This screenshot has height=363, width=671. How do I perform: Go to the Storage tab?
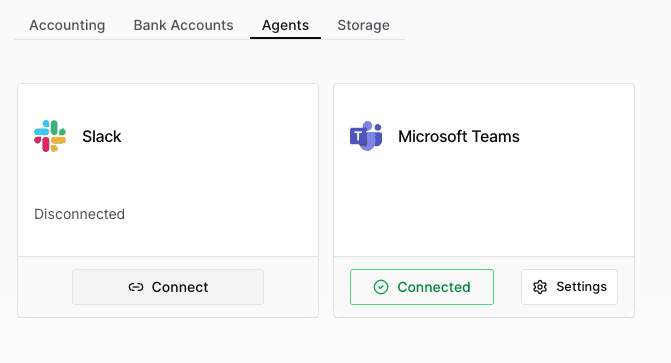coord(363,25)
